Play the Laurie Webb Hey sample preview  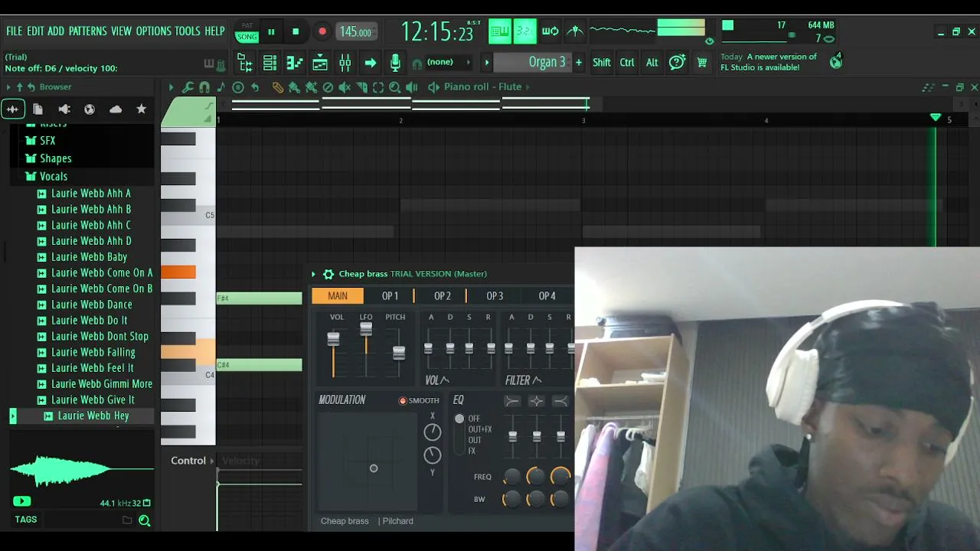click(21, 502)
